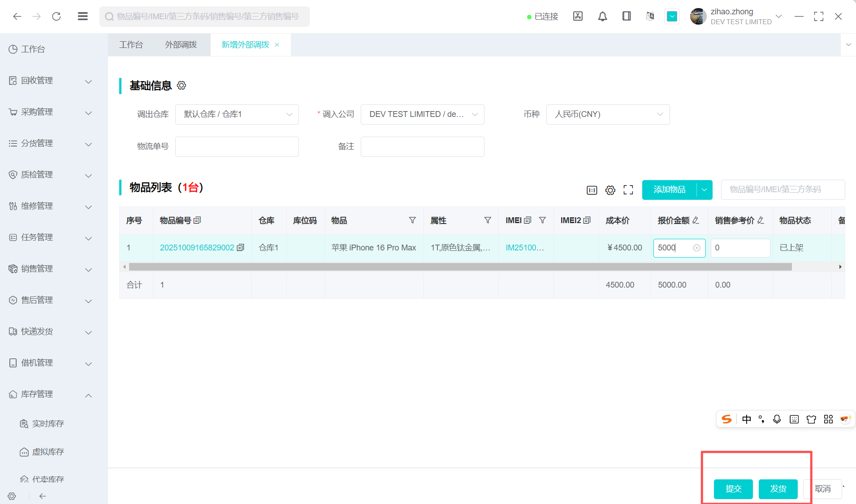Click the refresh icon in top bar

tap(56, 17)
